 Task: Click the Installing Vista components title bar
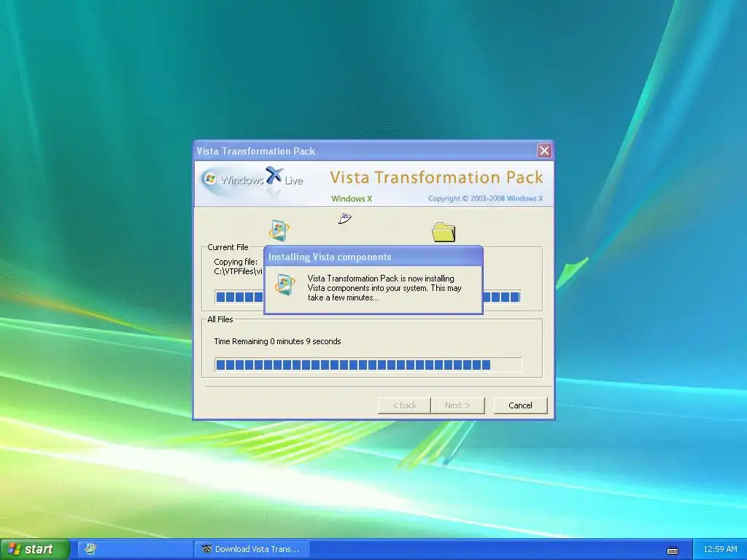373,257
